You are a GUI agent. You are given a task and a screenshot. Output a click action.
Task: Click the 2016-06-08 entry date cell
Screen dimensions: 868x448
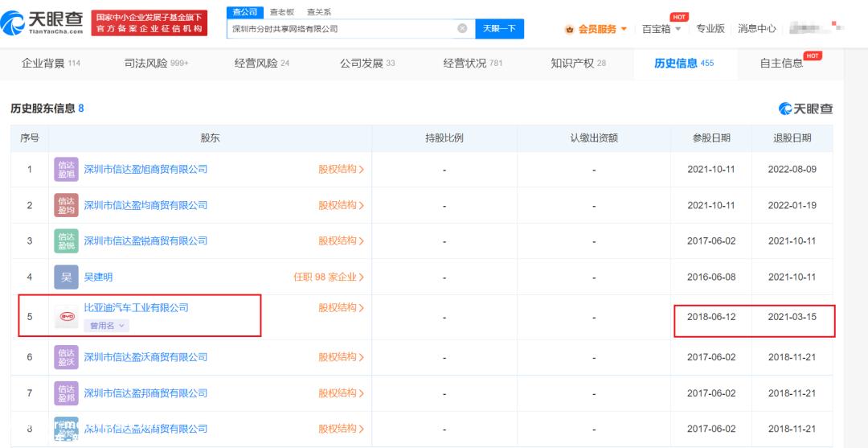(711, 277)
